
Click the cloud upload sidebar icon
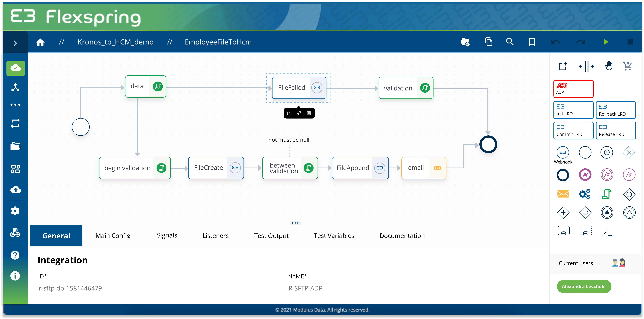[x=15, y=190]
